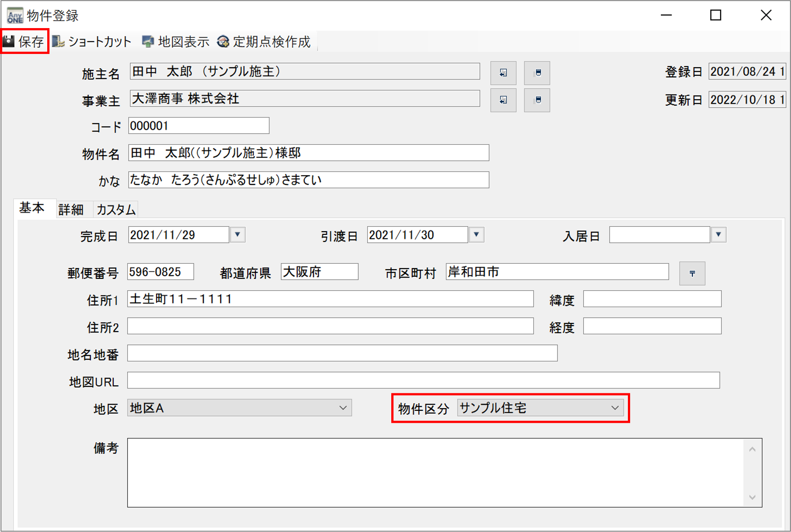Image resolution: width=791 pixels, height=532 pixels.
Task: Switch to the カスタム tab
Action: coord(116,209)
